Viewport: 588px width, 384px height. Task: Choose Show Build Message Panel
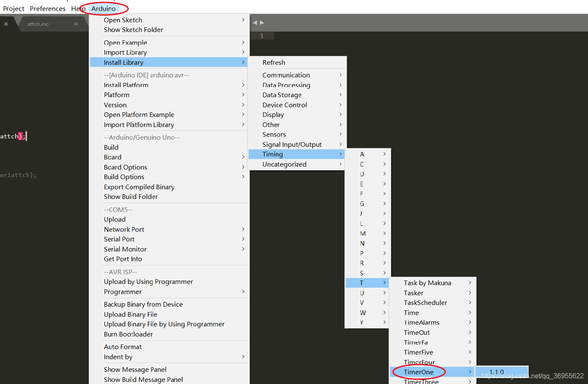coord(169,379)
